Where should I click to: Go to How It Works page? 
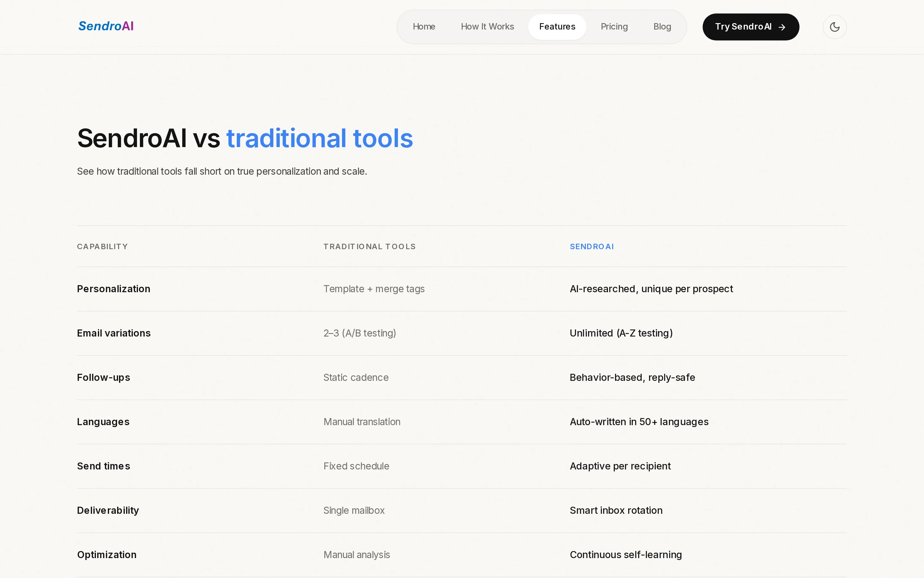487,27
